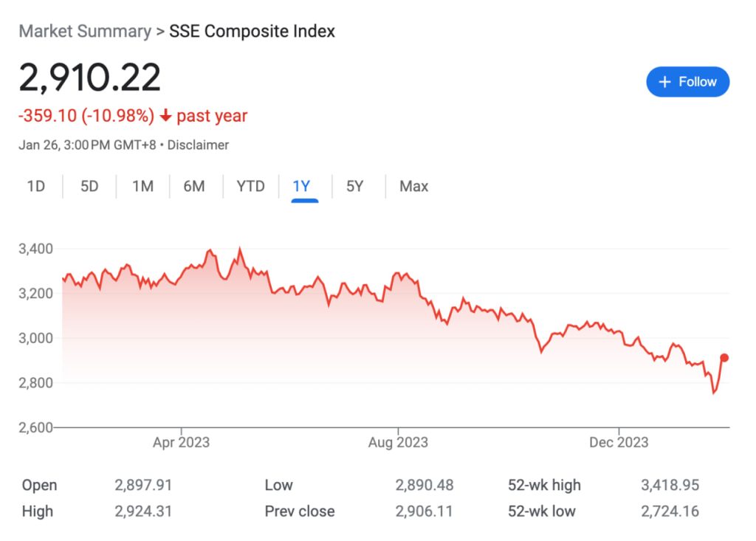Click the chart line near Aug 2023
Screen dimensions: 756x541
[399, 275]
